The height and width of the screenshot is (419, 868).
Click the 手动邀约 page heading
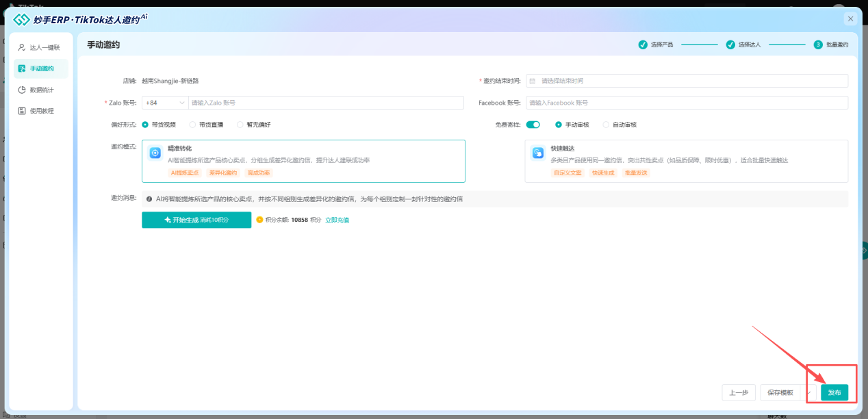pos(103,45)
